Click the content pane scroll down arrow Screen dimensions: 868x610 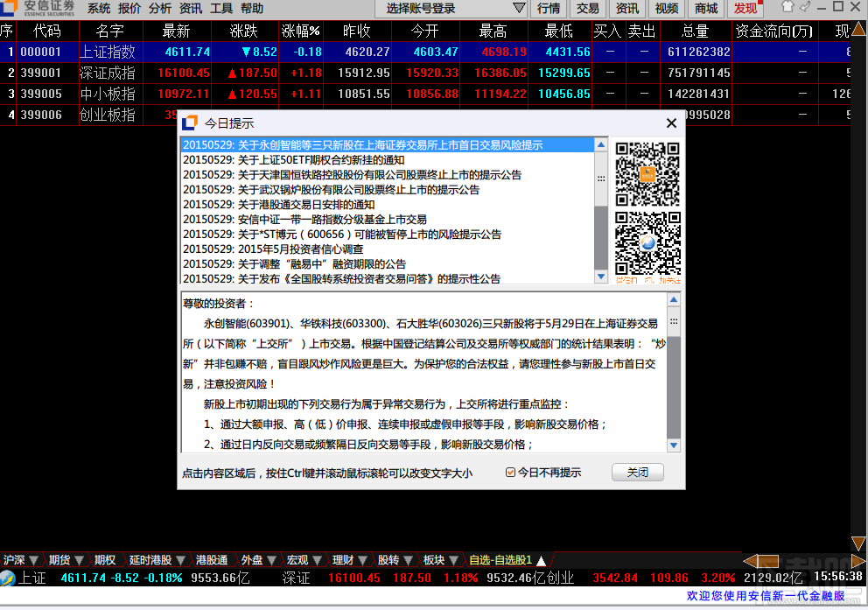(674, 445)
